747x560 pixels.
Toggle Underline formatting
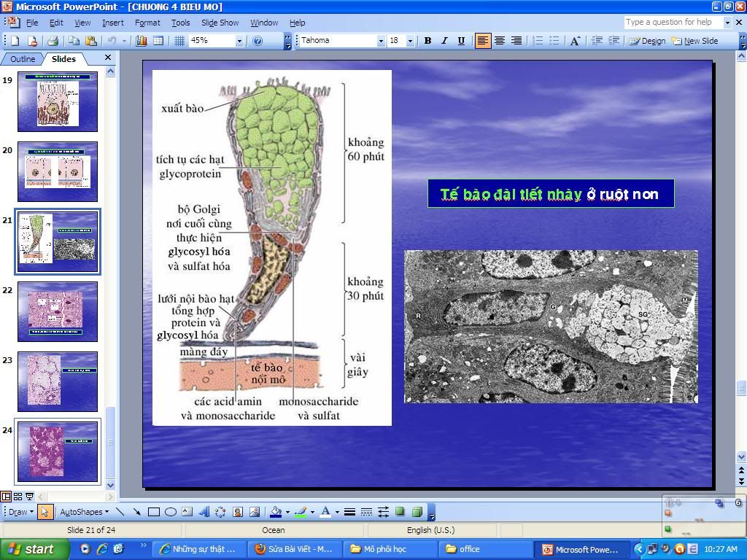(x=461, y=41)
